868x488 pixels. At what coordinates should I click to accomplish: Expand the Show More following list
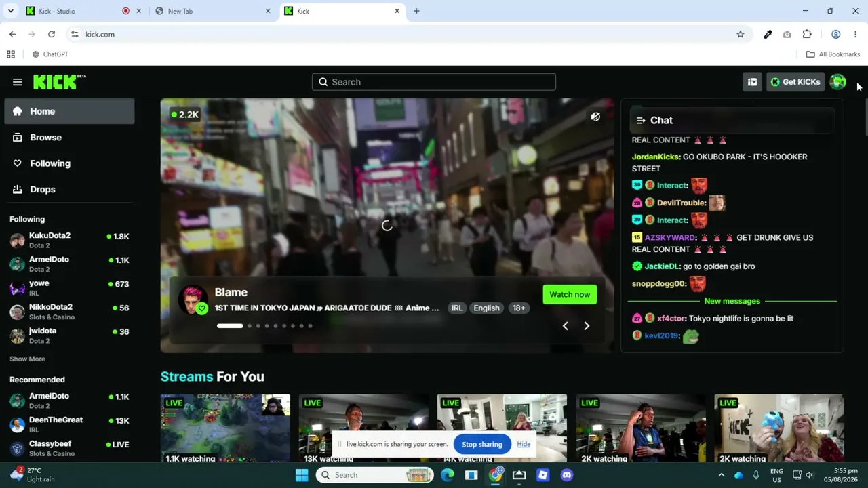(x=27, y=359)
